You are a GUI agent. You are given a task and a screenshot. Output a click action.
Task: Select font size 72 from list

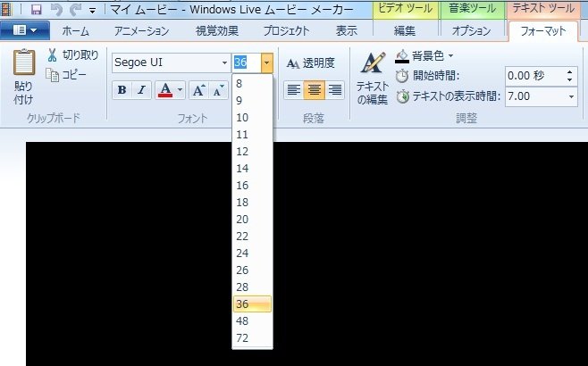(252, 338)
